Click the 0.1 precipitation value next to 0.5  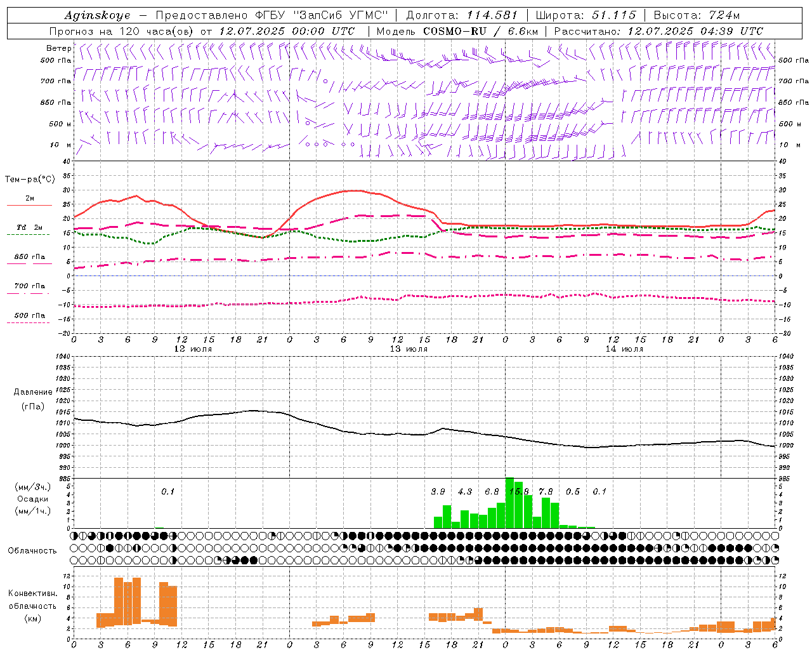pos(599,491)
